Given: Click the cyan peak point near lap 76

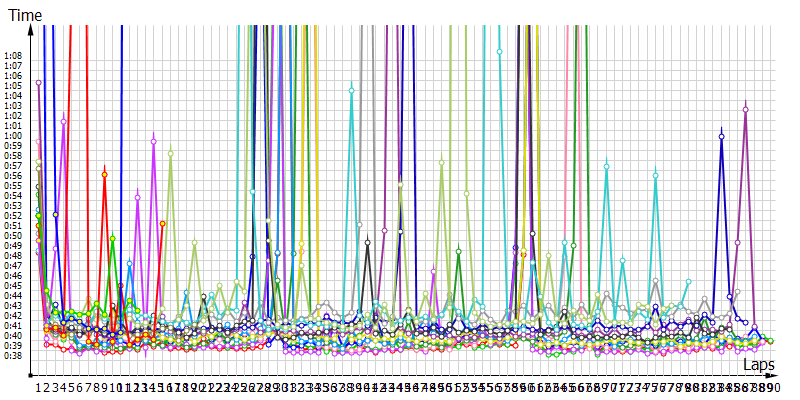Looking at the screenshot, I should (x=656, y=175).
